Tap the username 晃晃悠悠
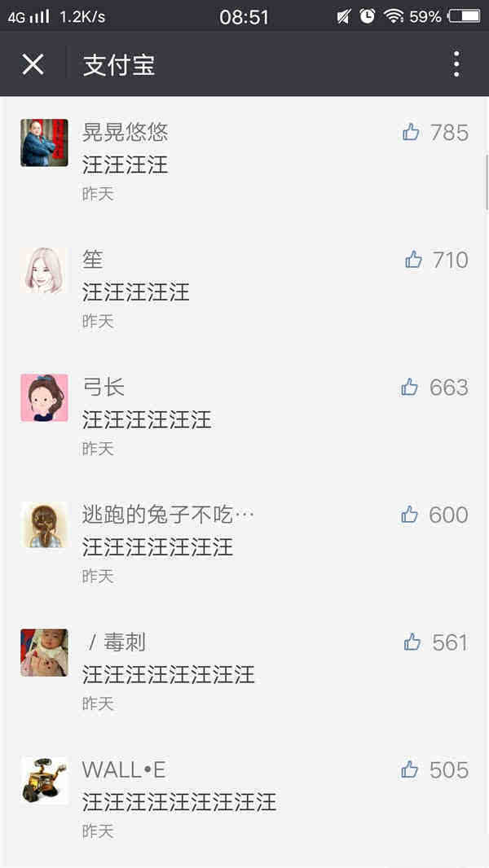The image size is (489, 868). point(126,132)
